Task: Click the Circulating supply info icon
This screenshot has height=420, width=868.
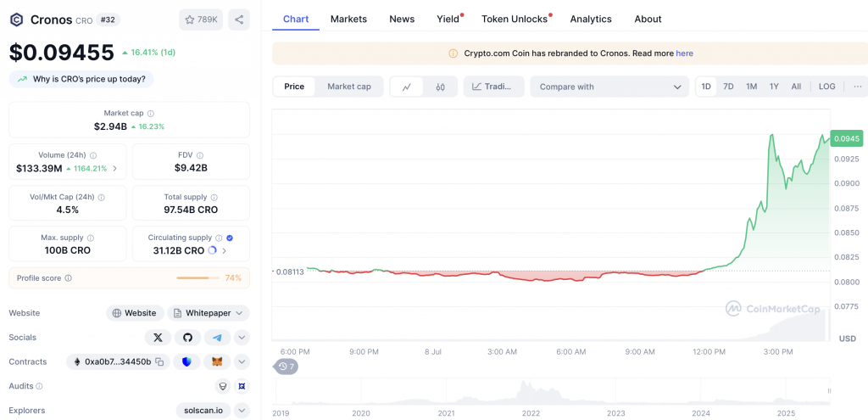Action: pos(219,238)
